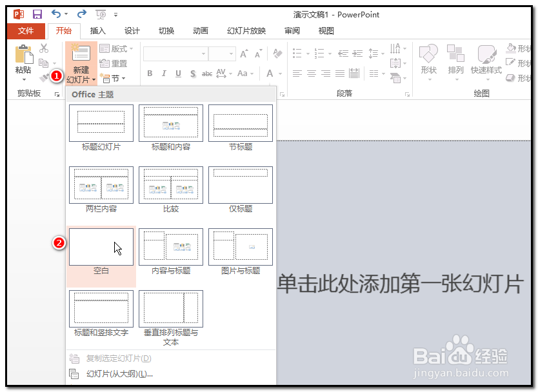Select the 标题和内容 layout thumbnail
This screenshot has width=538, height=392.
pyautogui.click(x=171, y=123)
